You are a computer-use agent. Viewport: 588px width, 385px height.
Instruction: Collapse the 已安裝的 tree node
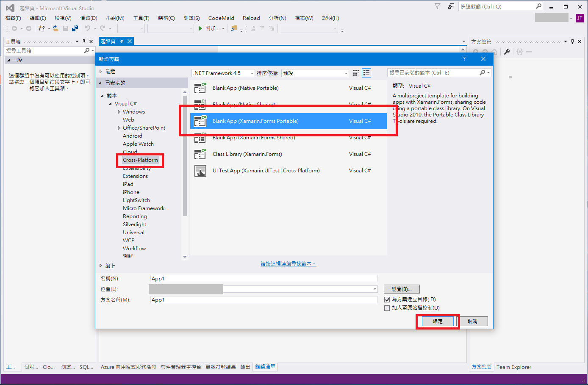point(100,83)
